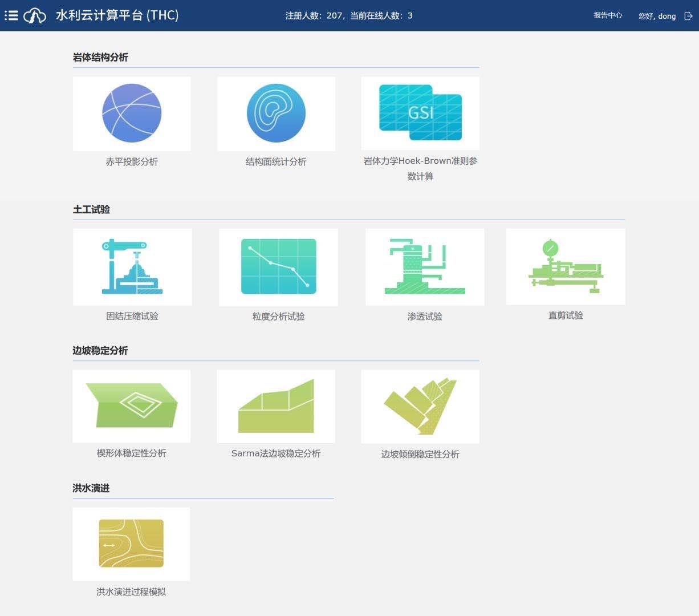Open the 直剪试验 gauge icon
Viewport: 699px width, 616px height.
point(566,266)
